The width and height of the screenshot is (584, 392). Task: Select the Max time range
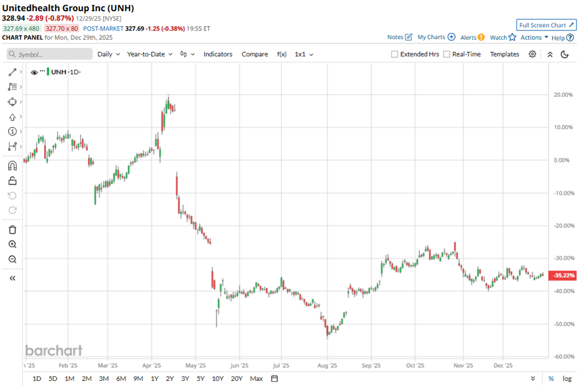pyautogui.click(x=256, y=378)
